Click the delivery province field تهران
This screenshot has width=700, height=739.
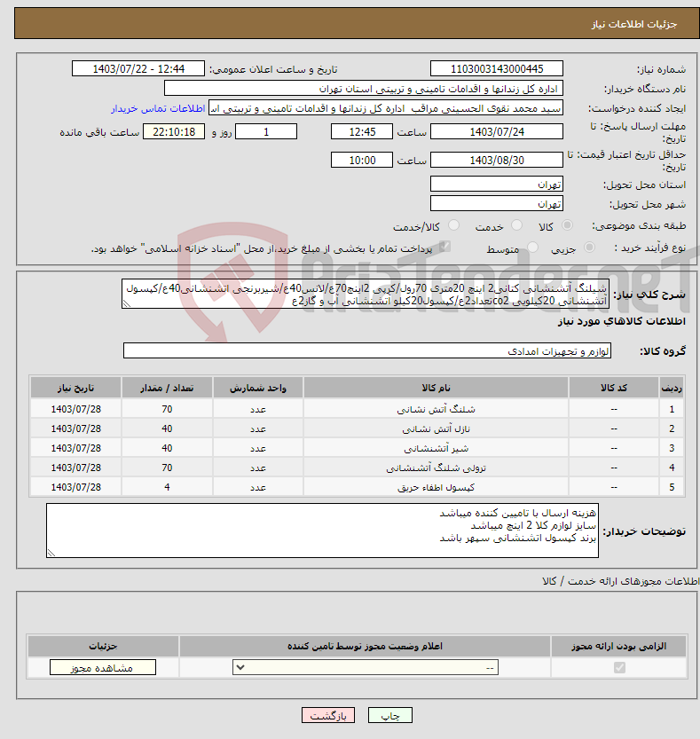[496, 185]
